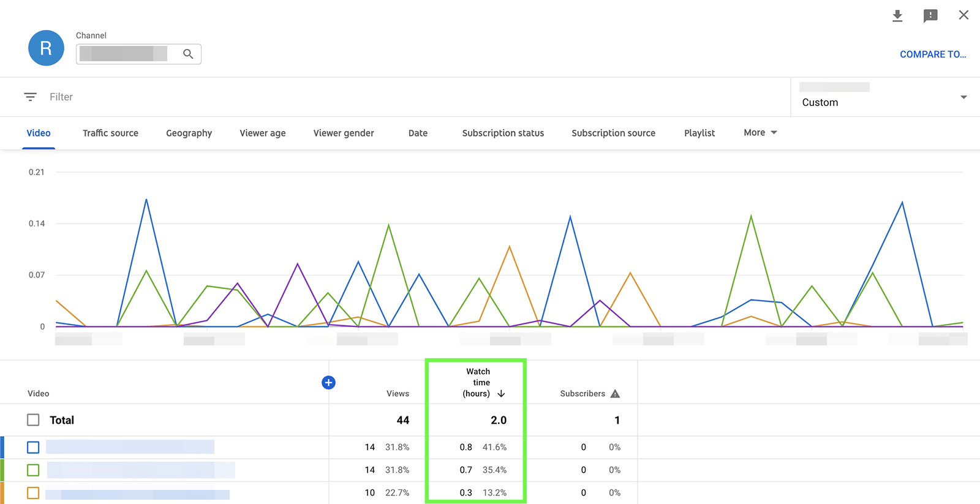Close the analytics panel with X
980x504 pixels.
coord(963,15)
